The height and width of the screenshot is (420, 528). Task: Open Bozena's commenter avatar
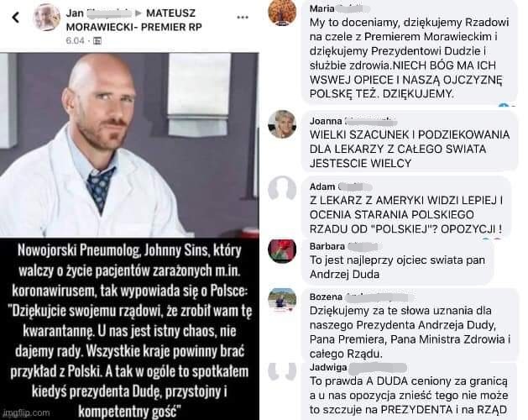click(282, 301)
